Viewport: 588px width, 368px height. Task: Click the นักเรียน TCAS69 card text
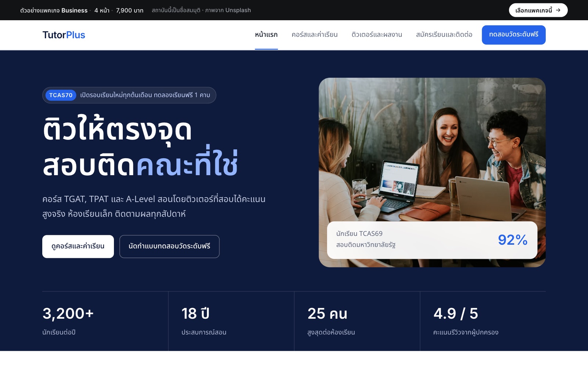[359, 234]
